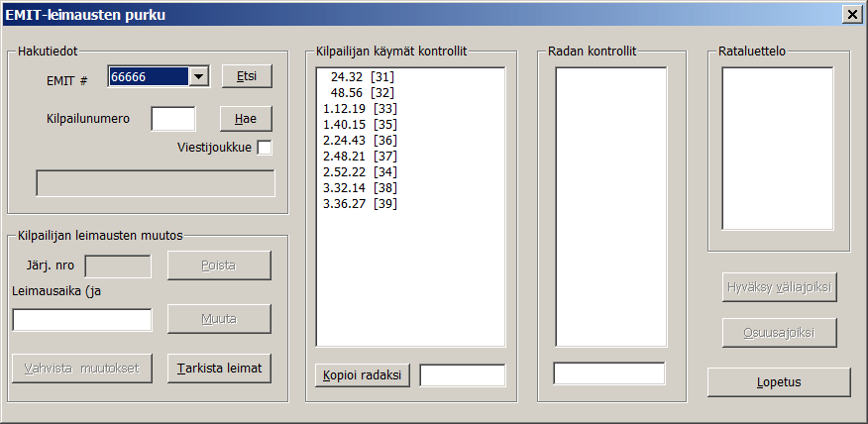Close the EMIT-leimausten purku window
Image resolution: width=868 pixels, height=424 pixels.
[x=851, y=14]
